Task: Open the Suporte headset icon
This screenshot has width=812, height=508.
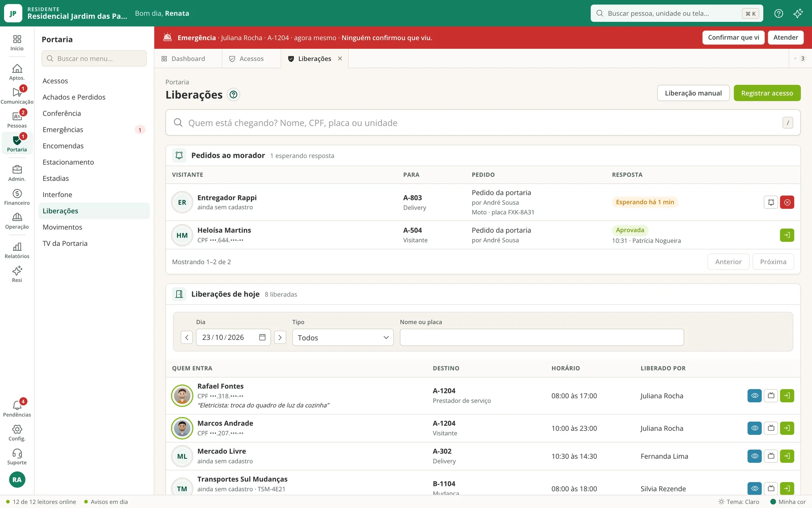Action: [x=17, y=457]
